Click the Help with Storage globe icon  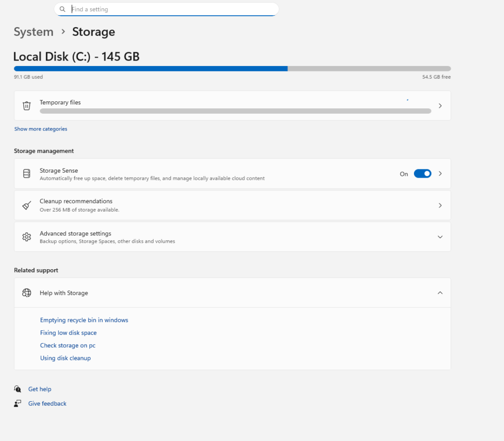click(x=27, y=293)
